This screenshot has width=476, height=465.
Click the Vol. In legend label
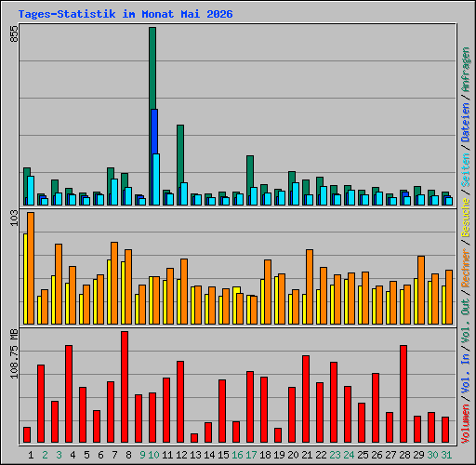pyautogui.click(x=466, y=374)
